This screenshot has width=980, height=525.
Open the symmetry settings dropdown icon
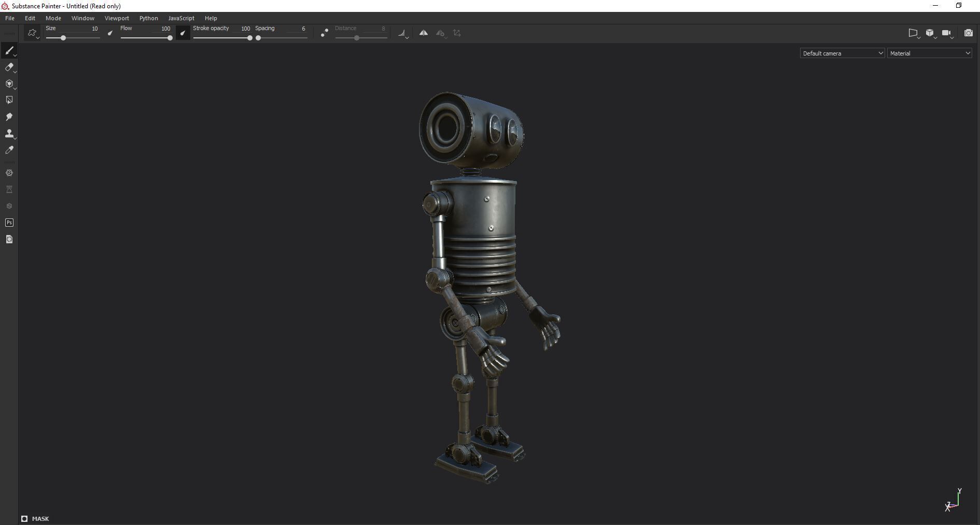(403, 33)
